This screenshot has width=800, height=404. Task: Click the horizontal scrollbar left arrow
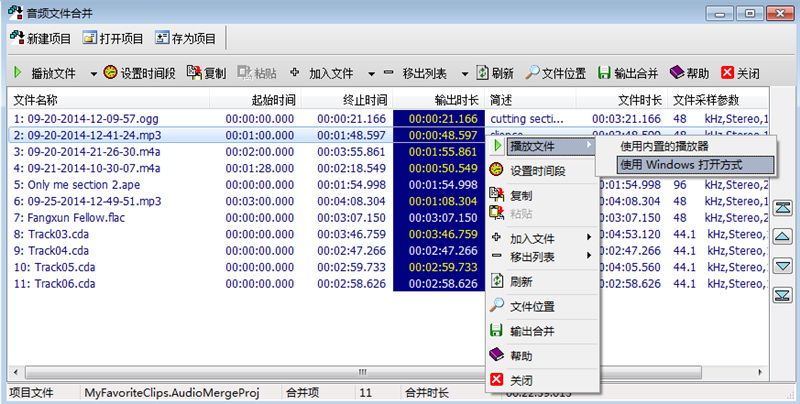pyautogui.click(x=16, y=372)
